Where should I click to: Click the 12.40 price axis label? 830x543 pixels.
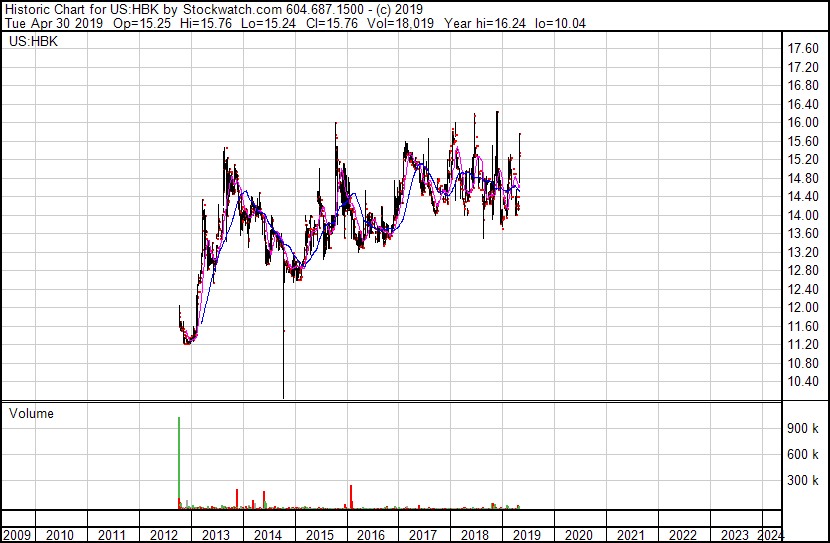point(803,289)
